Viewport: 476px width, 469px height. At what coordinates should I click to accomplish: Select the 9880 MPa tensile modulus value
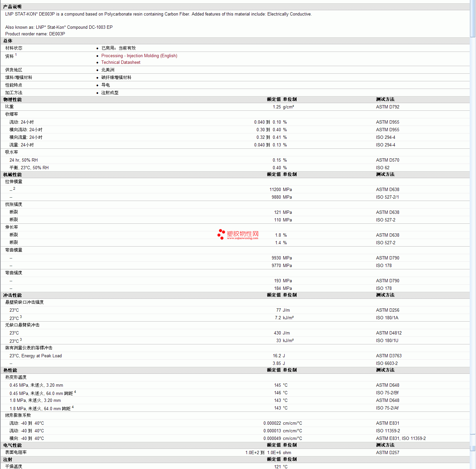pyautogui.click(x=282, y=197)
